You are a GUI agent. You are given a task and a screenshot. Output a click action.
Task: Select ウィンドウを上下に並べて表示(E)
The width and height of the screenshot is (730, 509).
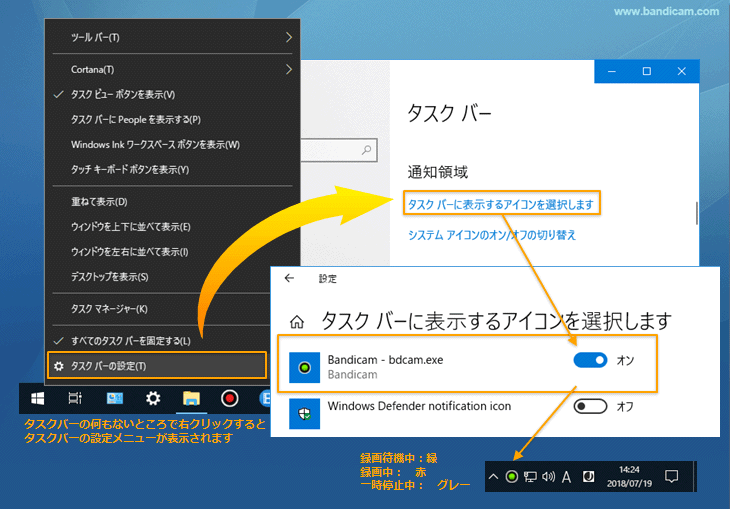pos(172,227)
